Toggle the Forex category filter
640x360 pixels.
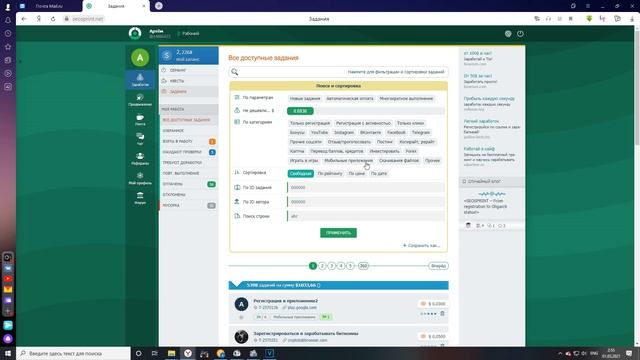pyautogui.click(x=411, y=151)
